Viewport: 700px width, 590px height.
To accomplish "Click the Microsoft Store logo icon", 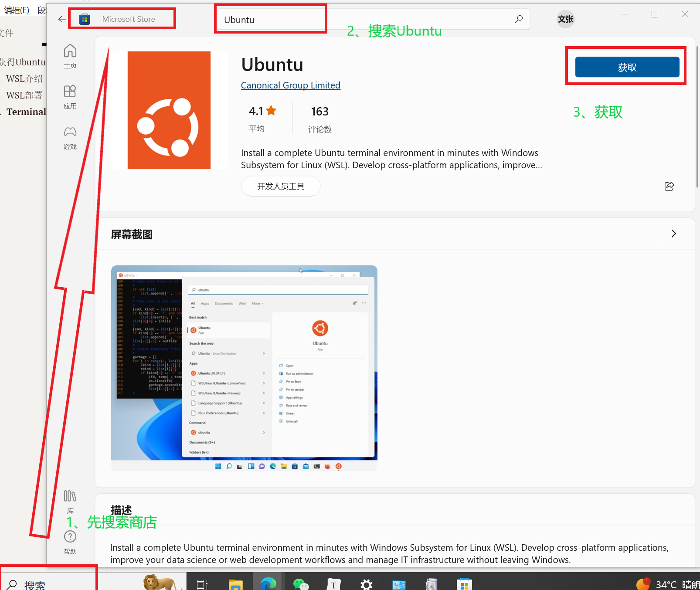I will tap(85, 19).
